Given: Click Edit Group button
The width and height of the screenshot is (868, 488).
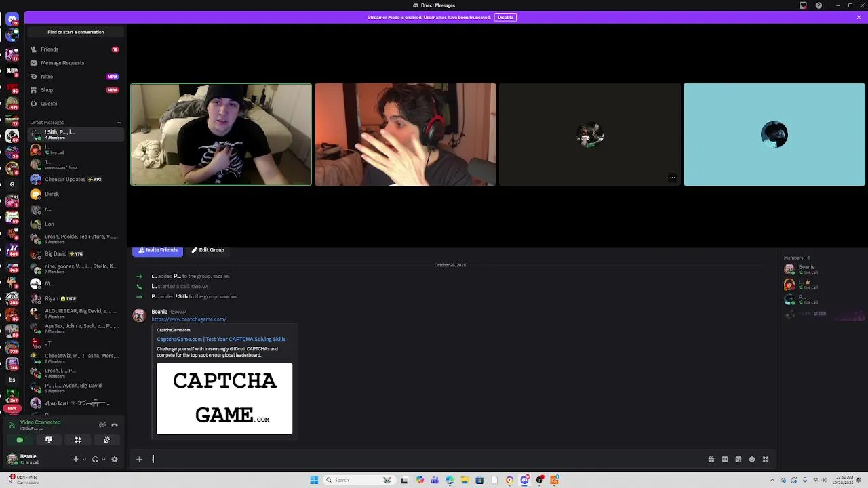Looking at the screenshot, I should click(208, 250).
